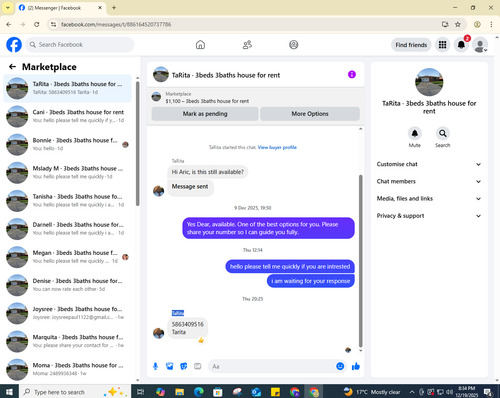Screen dimensions: 500x398
Task: Record a voice clip with microphone icon
Action: tap(155, 366)
